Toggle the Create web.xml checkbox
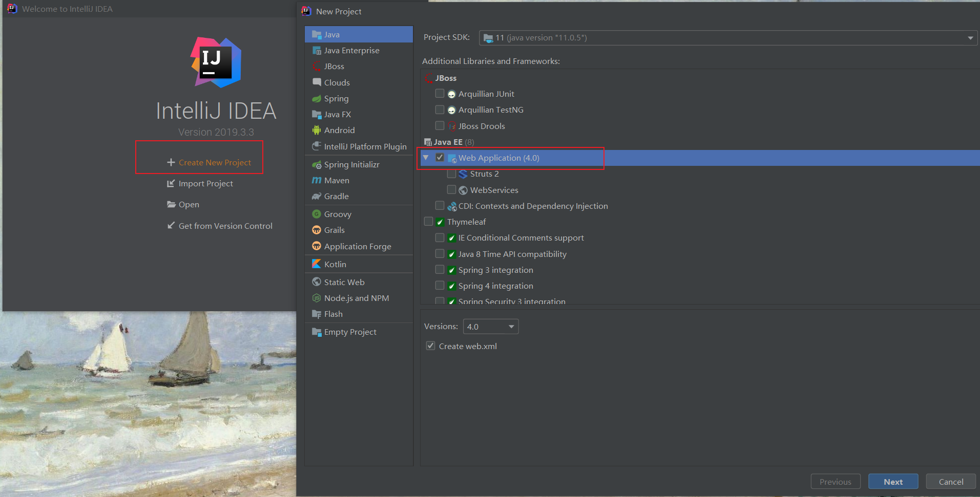This screenshot has height=497, width=980. tap(430, 346)
